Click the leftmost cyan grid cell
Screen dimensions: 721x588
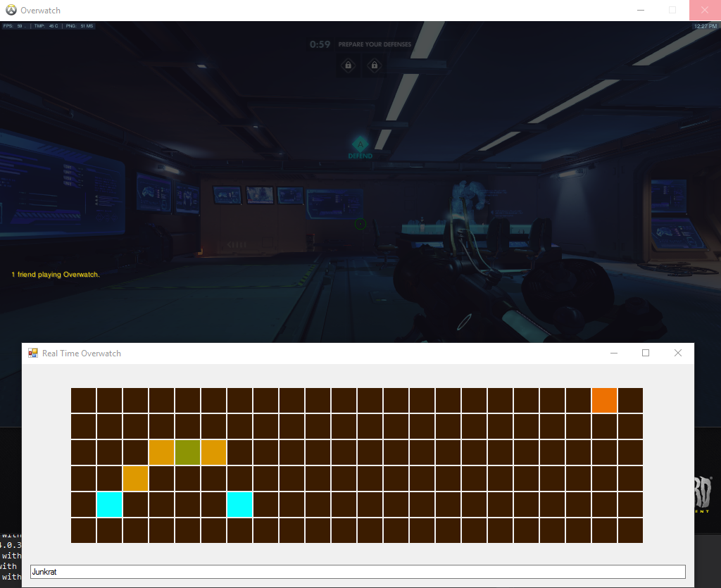point(109,504)
